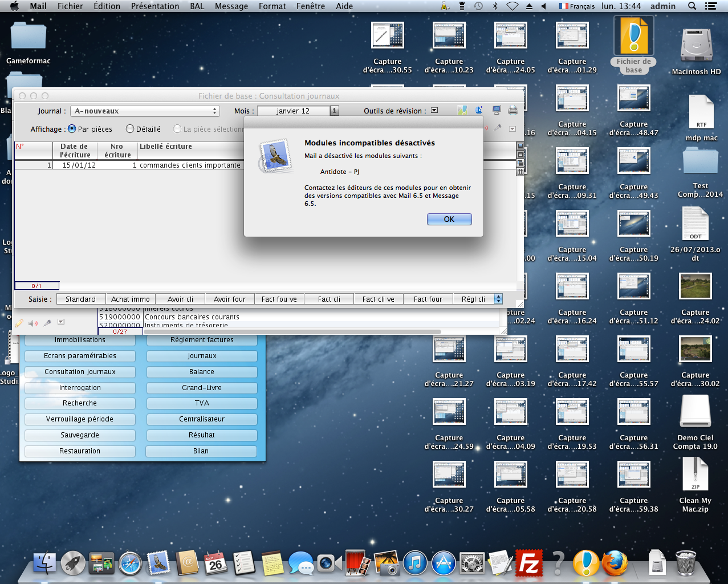Click the pencil icon in the lower window

[19, 323]
